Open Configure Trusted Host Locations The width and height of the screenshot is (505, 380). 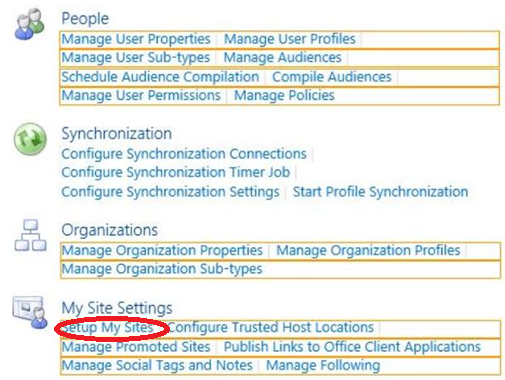(271, 328)
